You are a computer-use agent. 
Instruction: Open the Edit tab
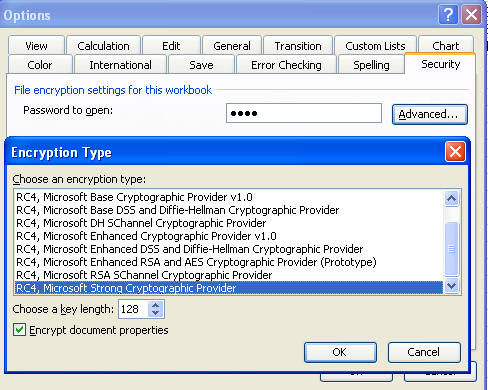tap(171, 45)
